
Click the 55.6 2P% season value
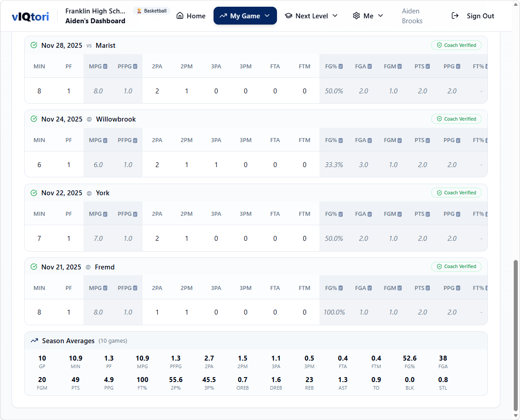[176, 379]
